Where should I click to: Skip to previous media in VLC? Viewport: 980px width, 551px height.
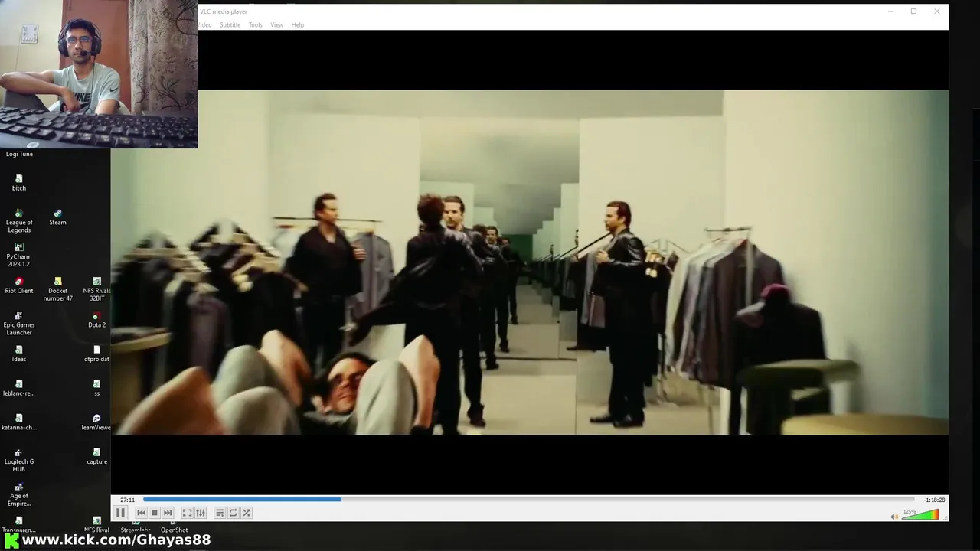coord(141,513)
